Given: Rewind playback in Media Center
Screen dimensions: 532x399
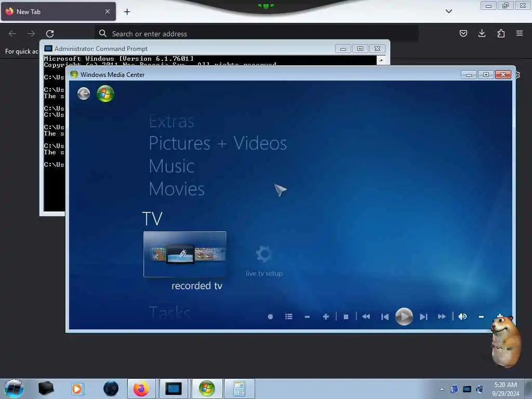Looking at the screenshot, I should 366,316.
